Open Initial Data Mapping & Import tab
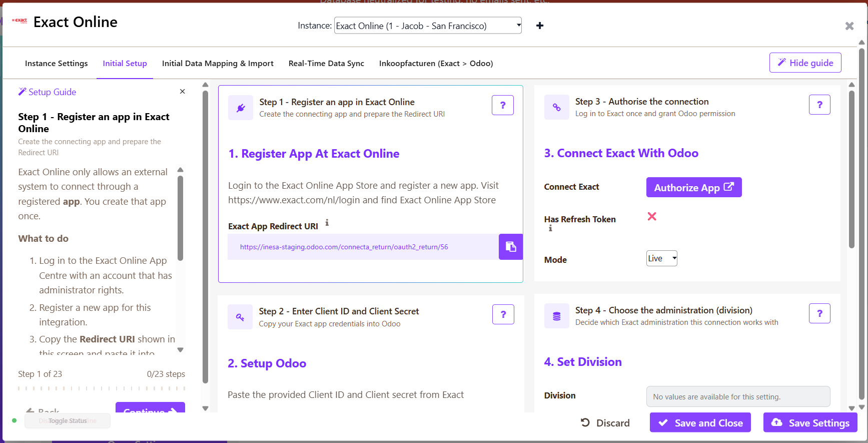868x443 pixels. coord(218,63)
